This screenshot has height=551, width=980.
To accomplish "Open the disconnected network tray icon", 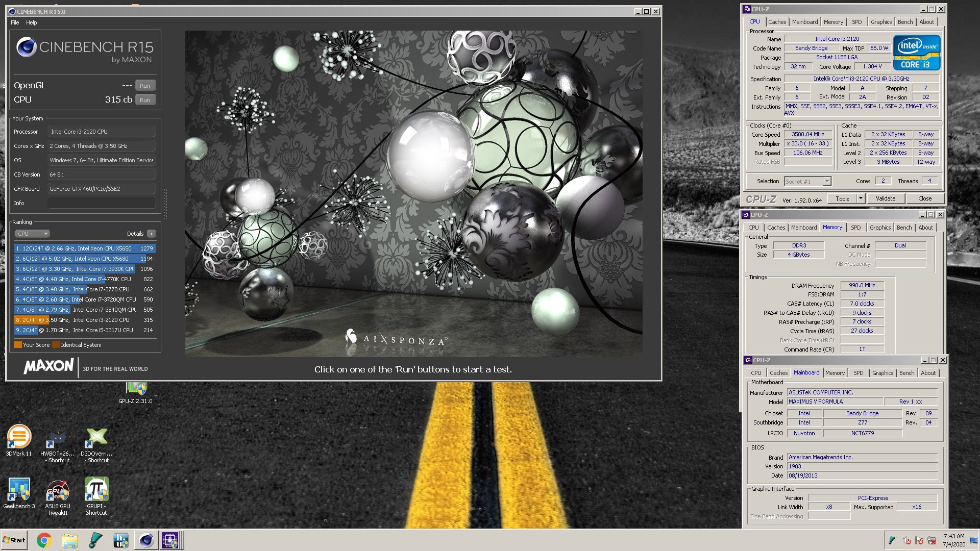I will point(932,540).
